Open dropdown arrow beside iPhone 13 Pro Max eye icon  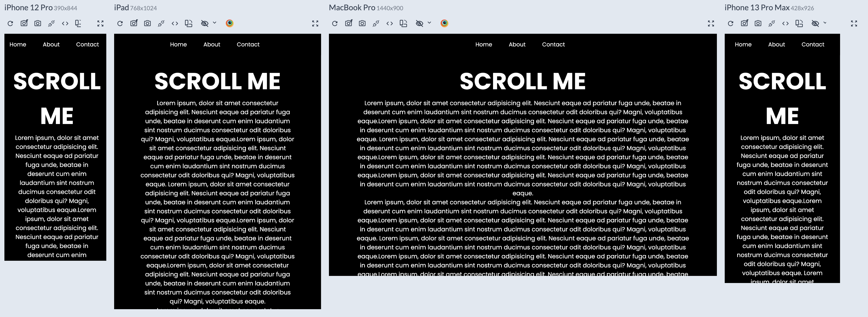tap(825, 23)
